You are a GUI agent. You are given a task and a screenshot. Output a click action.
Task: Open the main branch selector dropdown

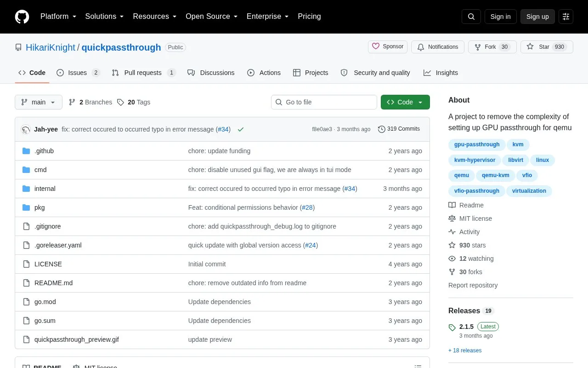pyautogui.click(x=39, y=102)
